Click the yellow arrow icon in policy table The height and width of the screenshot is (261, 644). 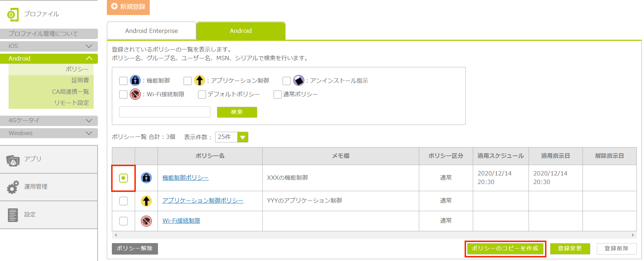click(146, 201)
